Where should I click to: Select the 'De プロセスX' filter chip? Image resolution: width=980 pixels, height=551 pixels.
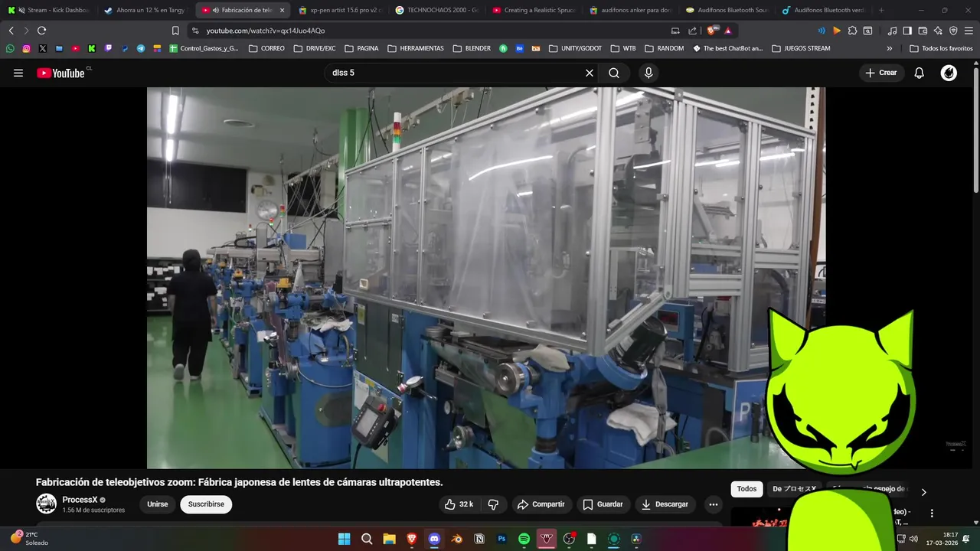[794, 489]
